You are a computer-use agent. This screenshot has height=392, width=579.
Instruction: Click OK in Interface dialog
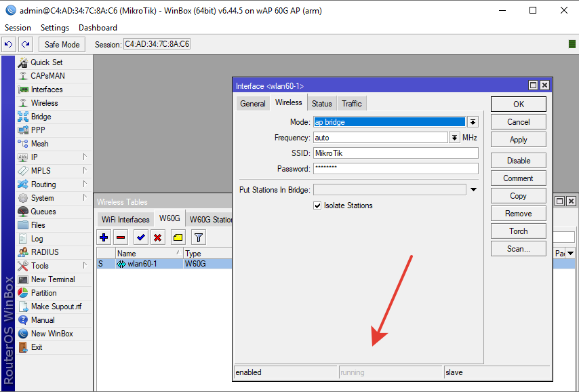coord(519,104)
